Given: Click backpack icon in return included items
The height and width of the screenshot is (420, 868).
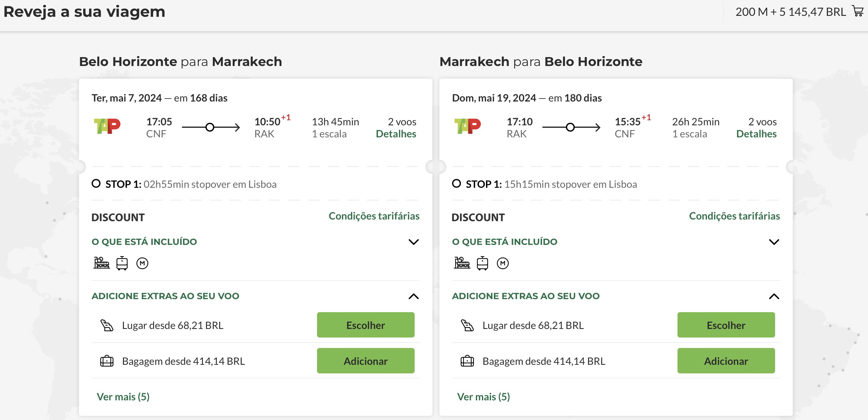Looking at the screenshot, I should 483,263.
